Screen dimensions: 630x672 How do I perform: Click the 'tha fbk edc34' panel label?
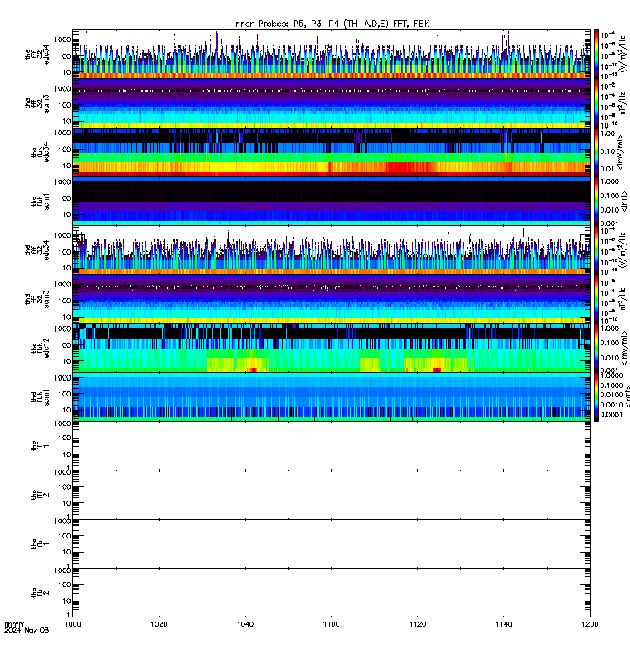tap(40, 153)
